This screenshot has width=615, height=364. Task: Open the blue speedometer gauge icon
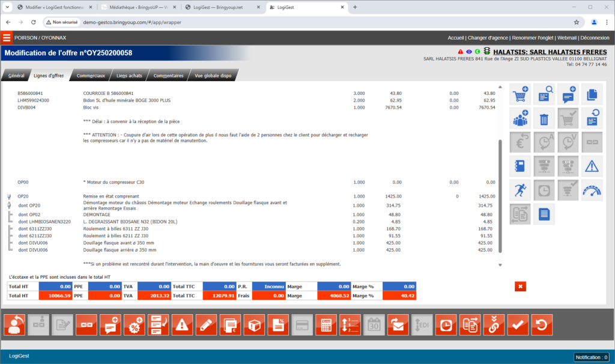[x=592, y=190]
